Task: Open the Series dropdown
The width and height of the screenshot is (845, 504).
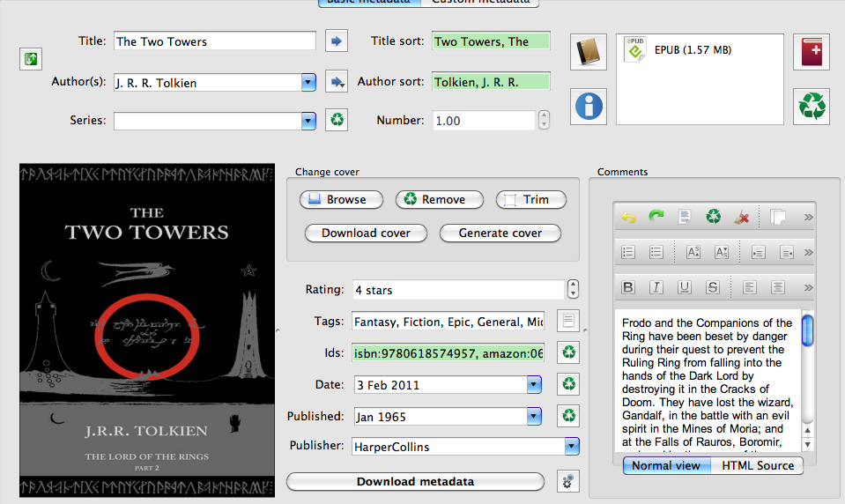Action: (x=308, y=121)
